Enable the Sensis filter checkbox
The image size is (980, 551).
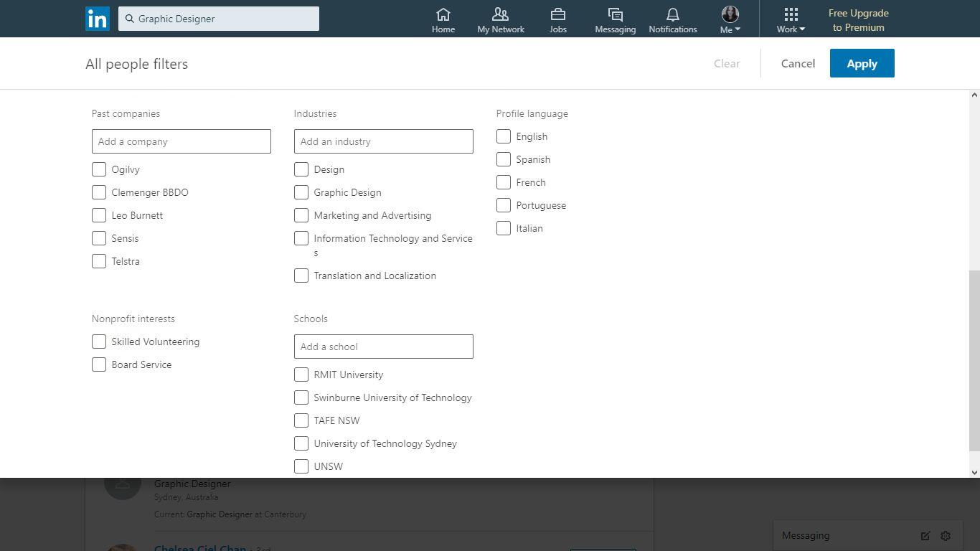coord(99,238)
